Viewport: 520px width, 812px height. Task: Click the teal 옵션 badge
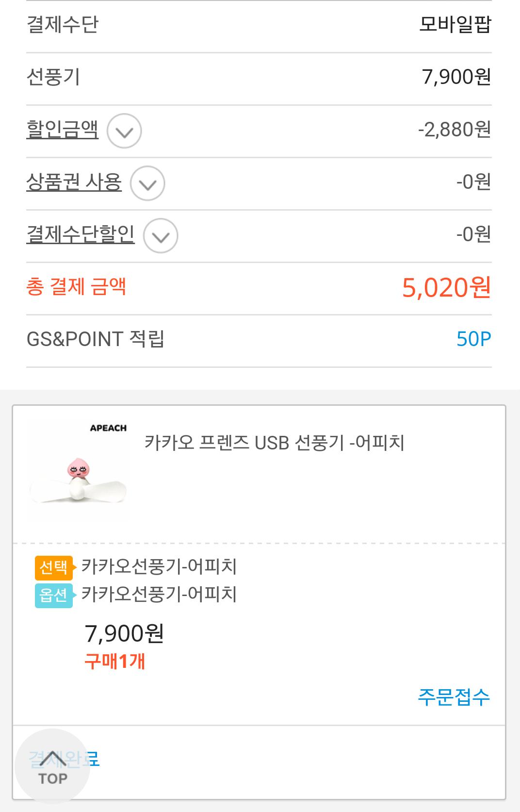pos(53,595)
